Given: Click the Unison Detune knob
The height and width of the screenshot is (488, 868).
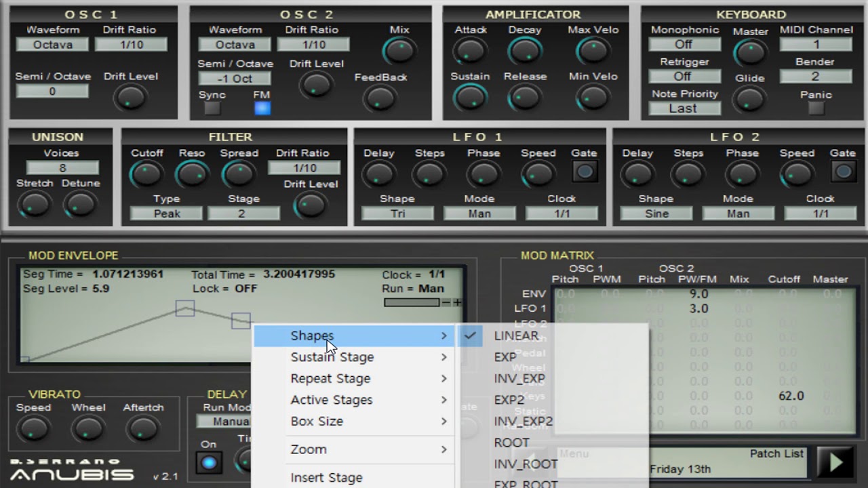Looking at the screenshot, I should [x=81, y=203].
